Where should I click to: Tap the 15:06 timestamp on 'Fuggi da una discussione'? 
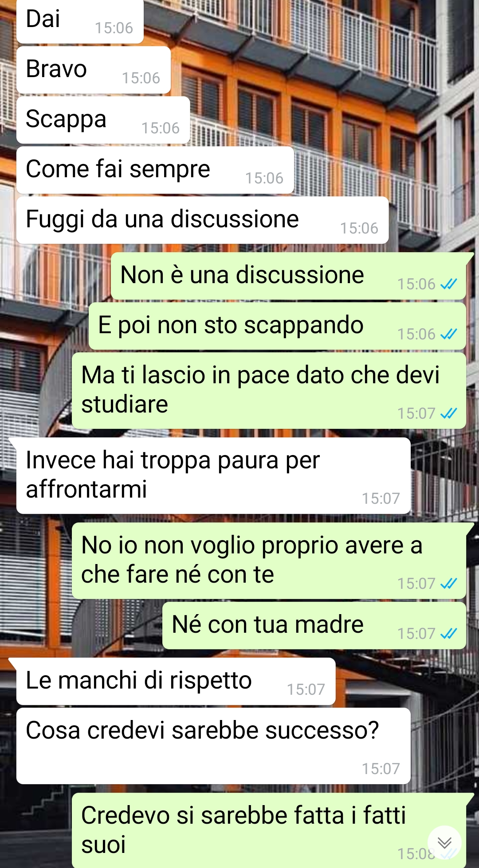pyautogui.click(x=359, y=228)
